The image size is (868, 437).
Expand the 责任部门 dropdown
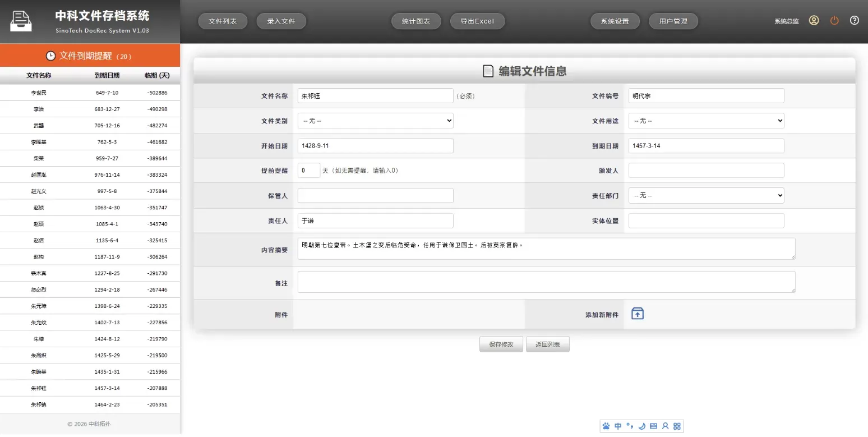706,195
